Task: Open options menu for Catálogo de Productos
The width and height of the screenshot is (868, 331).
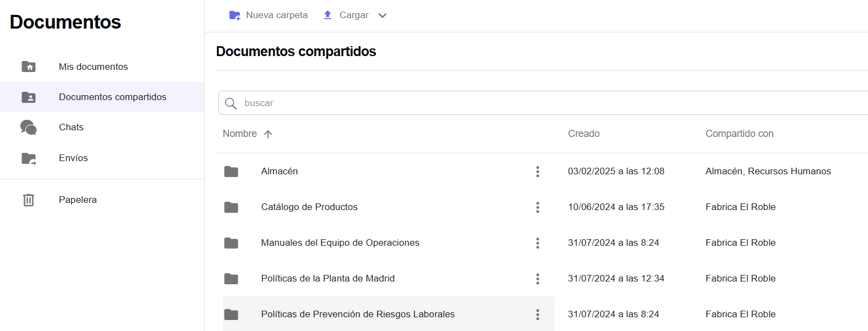Action: (x=537, y=207)
